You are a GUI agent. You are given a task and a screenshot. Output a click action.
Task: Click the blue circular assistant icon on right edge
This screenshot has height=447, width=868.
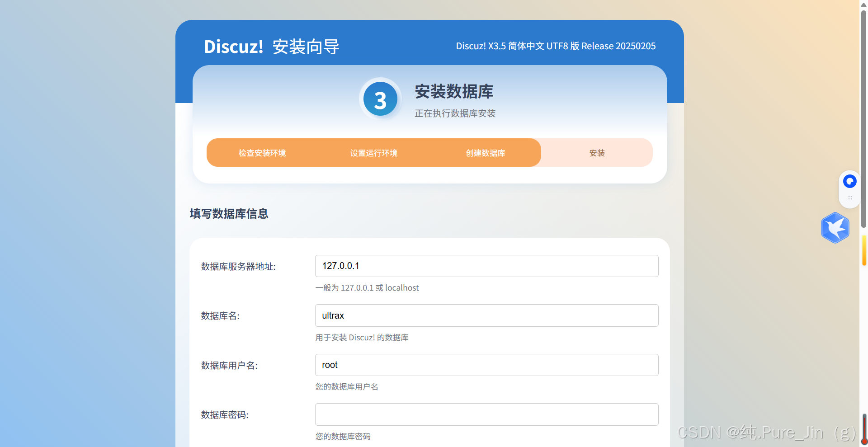pyautogui.click(x=849, y=181)
